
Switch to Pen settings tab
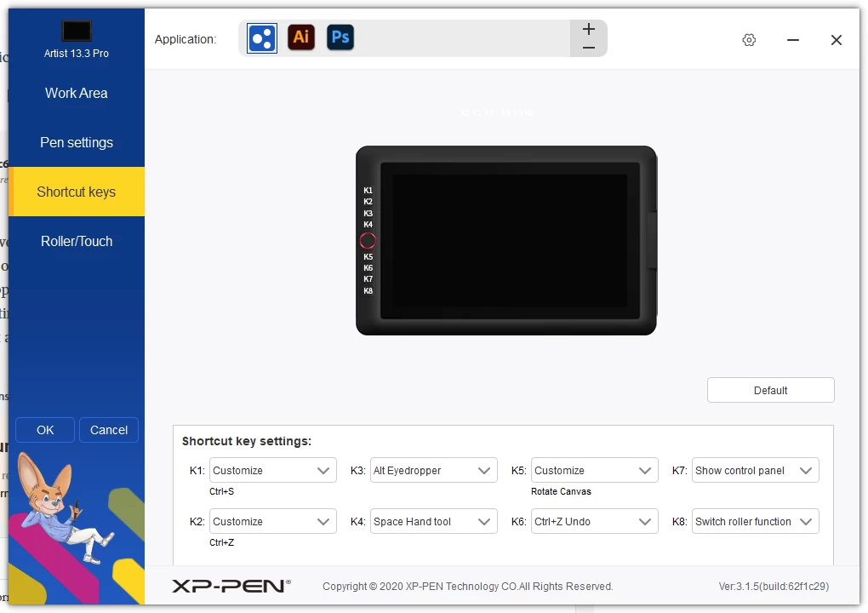pyautogui.click(x=77, y=142)
